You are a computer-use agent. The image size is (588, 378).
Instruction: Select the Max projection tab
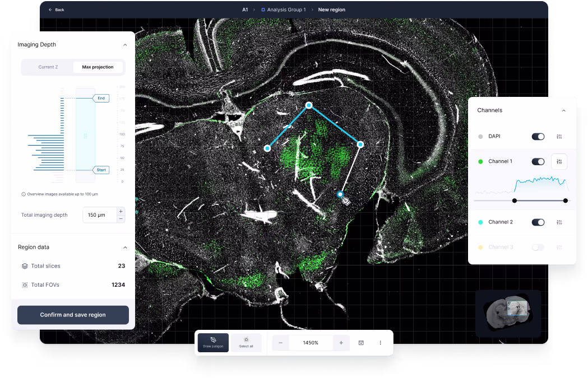[x=98, y=67]
